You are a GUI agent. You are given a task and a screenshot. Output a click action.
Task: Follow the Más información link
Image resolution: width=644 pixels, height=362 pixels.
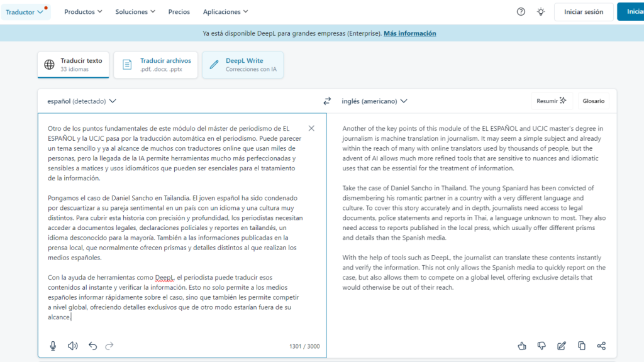pyautogui.click(x=409, y=33)
